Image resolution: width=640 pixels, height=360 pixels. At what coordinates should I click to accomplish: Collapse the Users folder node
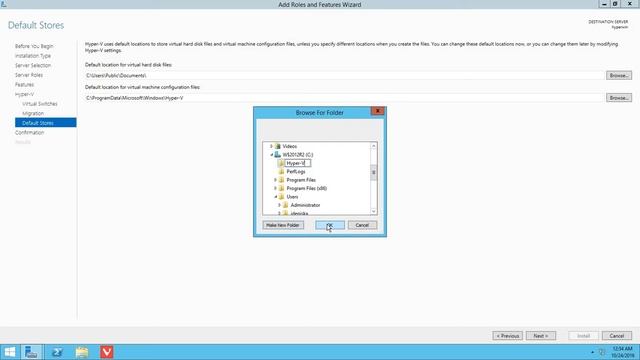pyautogui.click(x=276, y=197)
